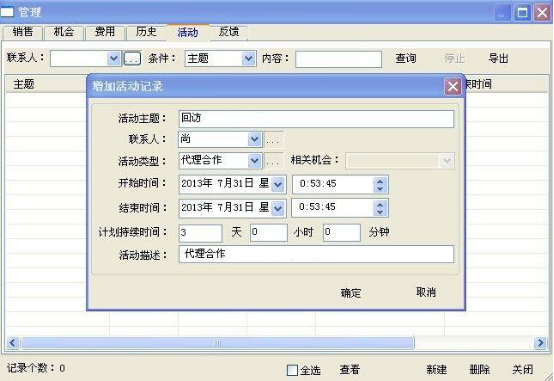The height and width of the screenshot is (381, 554).
Task: Click the 活动主题 field containing 回访
Action: coord(316,119)
